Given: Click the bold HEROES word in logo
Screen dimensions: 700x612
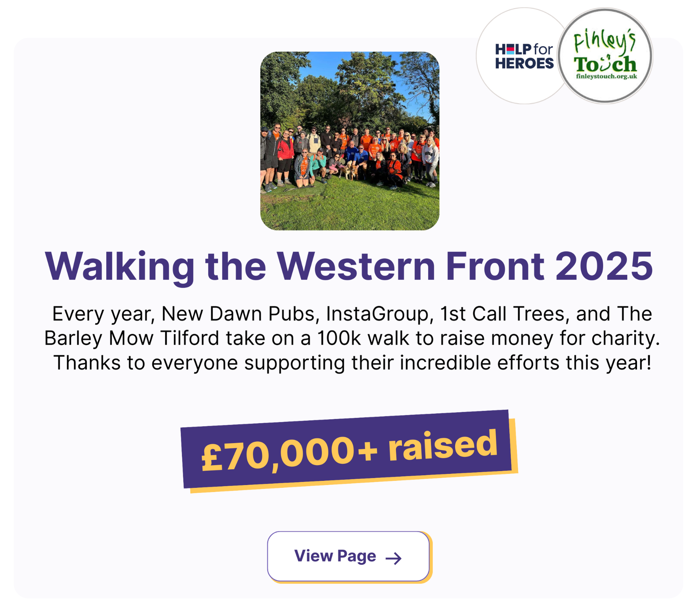Looking at the screenshot, I should 524,63.
